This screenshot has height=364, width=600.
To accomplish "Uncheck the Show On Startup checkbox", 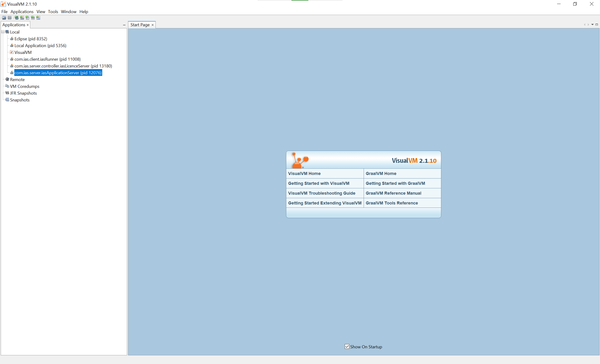I will [x=347, y=346].
